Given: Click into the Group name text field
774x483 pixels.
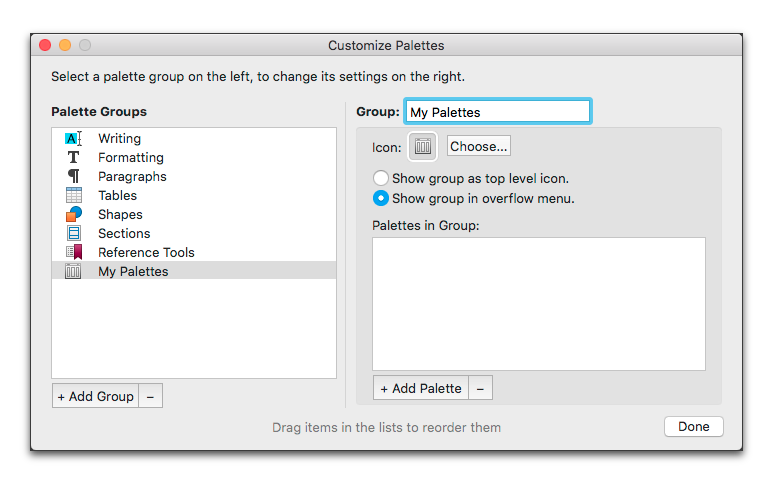Looking at the screenshot, I should (x=497, y=112).
